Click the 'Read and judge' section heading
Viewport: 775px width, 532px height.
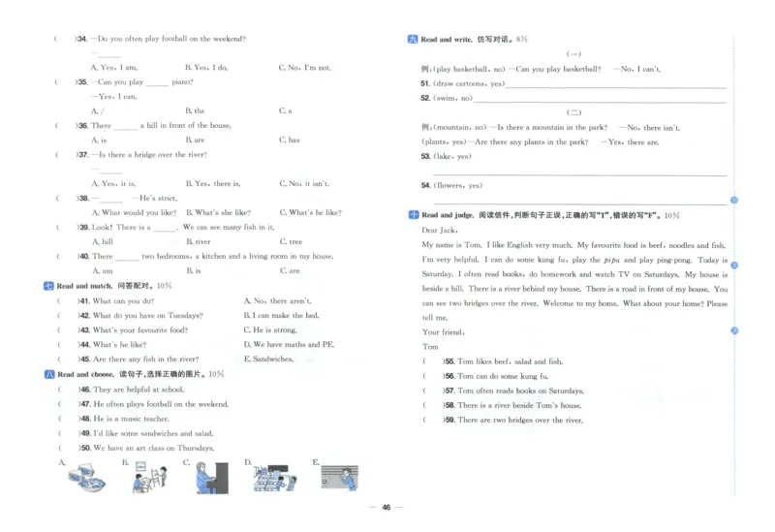[444, 215]
